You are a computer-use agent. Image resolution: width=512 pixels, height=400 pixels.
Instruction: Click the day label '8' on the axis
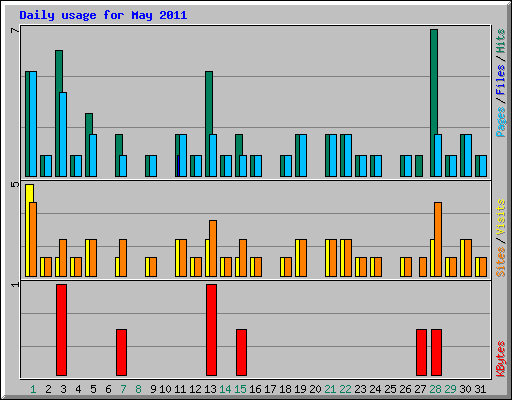(138, 389)
